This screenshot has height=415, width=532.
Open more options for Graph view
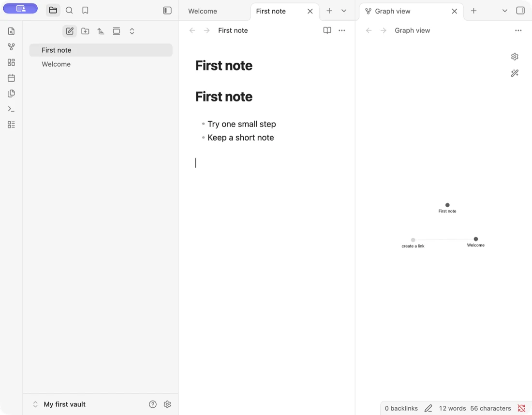coord(518,30)
